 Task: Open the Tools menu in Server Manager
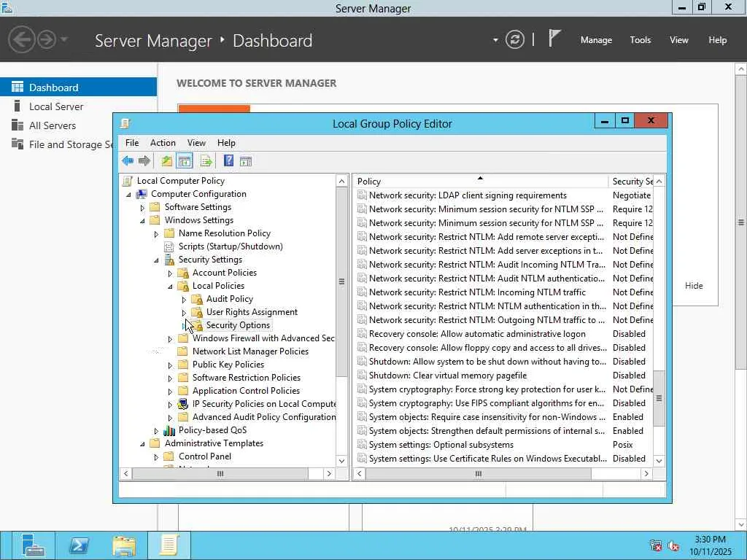(x=640, y=40)
